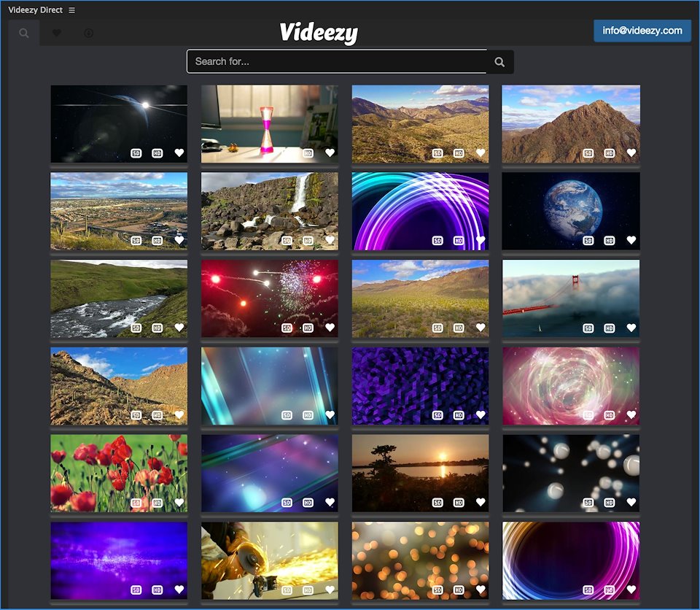Download HD version of the lava lamp video

click(x=308, y=153)
